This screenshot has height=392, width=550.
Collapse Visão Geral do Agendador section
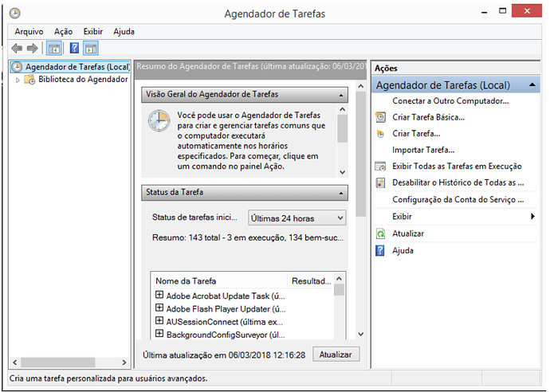tap(342, 95)
